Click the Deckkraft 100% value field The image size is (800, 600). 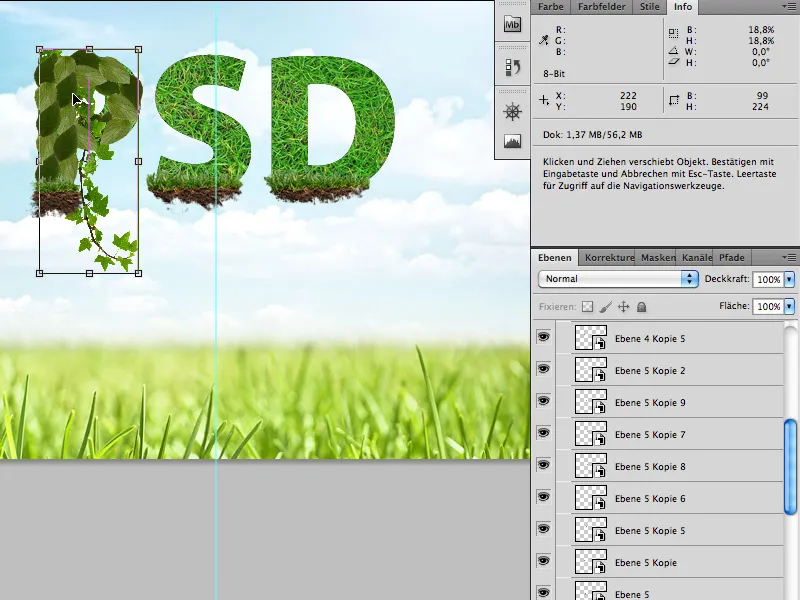point(768,279)
